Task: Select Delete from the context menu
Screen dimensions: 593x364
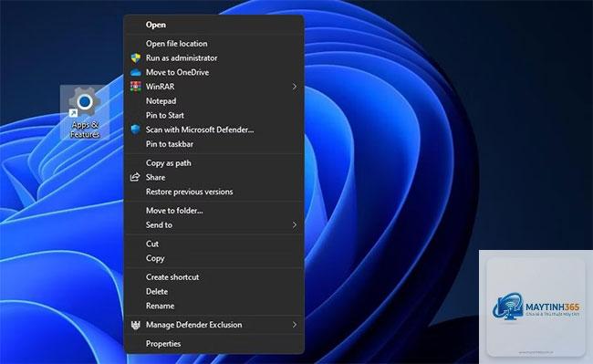Action: 214,292
